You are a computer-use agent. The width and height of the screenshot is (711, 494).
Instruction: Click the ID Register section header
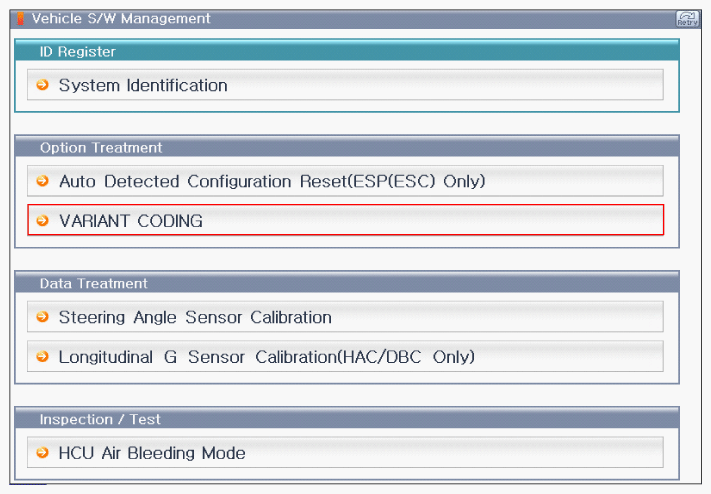click(78, 51)
